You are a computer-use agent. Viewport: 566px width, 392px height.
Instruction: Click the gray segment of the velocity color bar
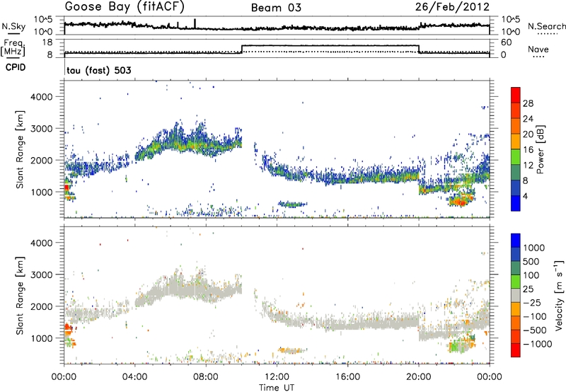tap(516, 295)
